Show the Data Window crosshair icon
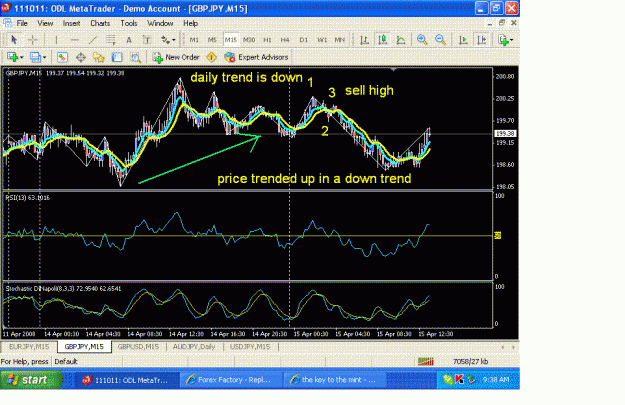Viewport: 625px width, 405px height. click(x=81, y=57)
